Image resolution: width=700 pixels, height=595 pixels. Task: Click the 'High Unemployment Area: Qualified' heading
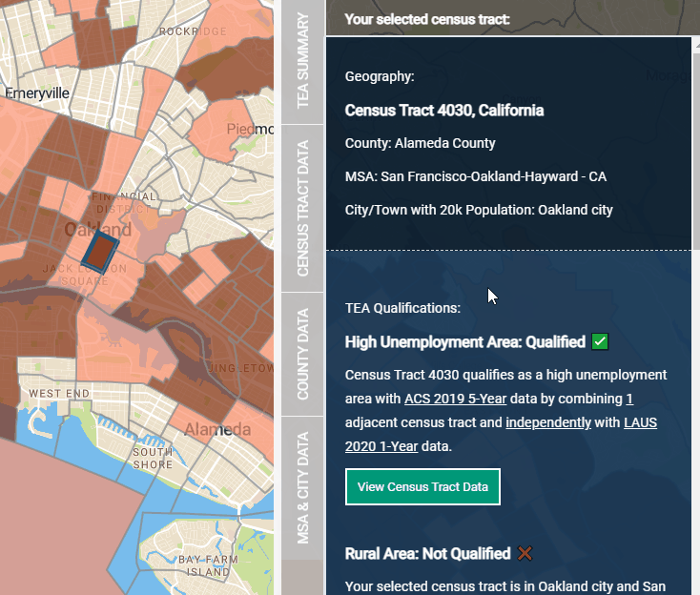[x=464, y=342]
